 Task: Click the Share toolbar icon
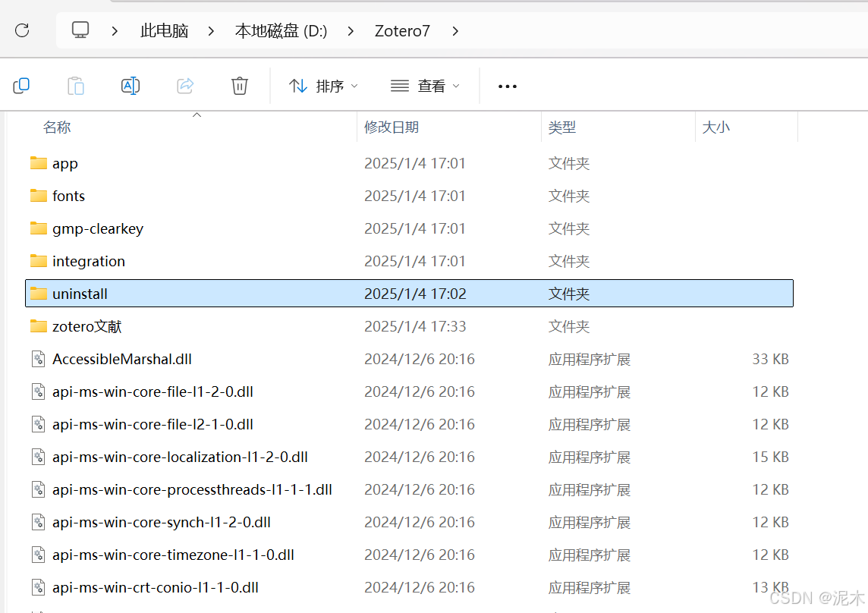(185, 86)
